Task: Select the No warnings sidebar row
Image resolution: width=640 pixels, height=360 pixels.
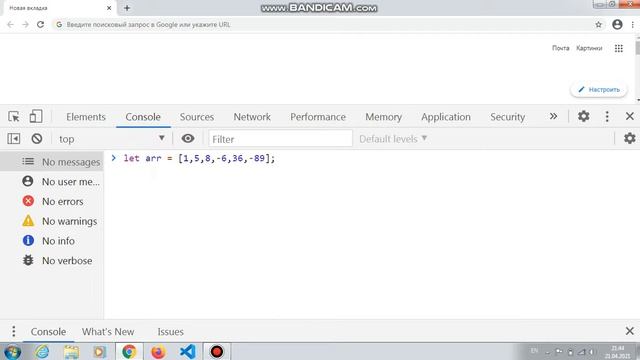Action: [x=52, y=221]
